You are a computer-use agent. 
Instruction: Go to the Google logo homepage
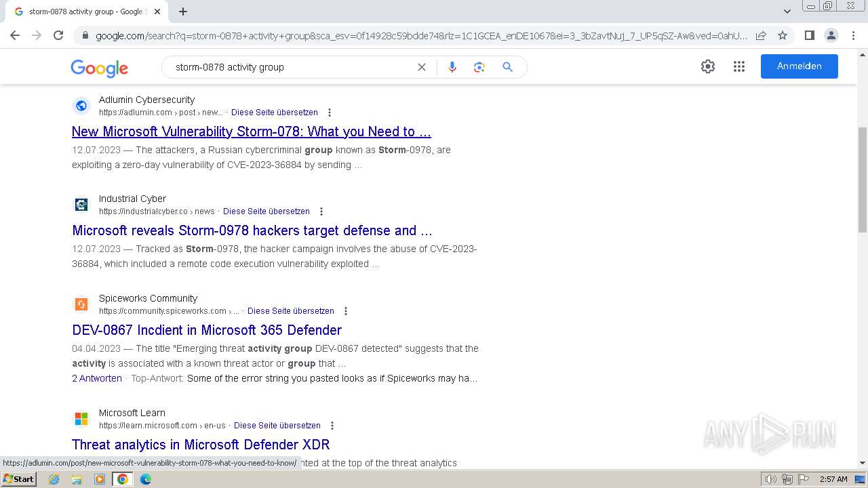tap(99, 68)
